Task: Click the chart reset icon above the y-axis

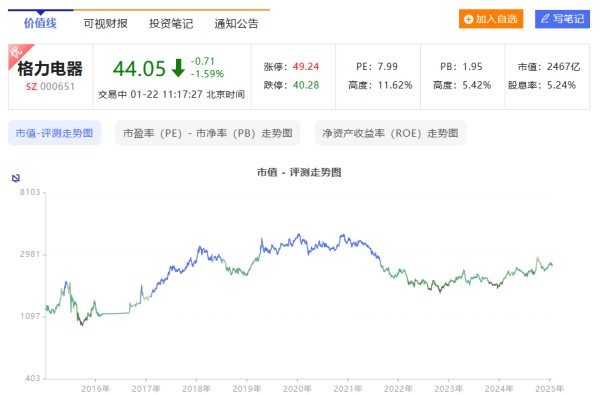Action: click(x=16, y=178)
